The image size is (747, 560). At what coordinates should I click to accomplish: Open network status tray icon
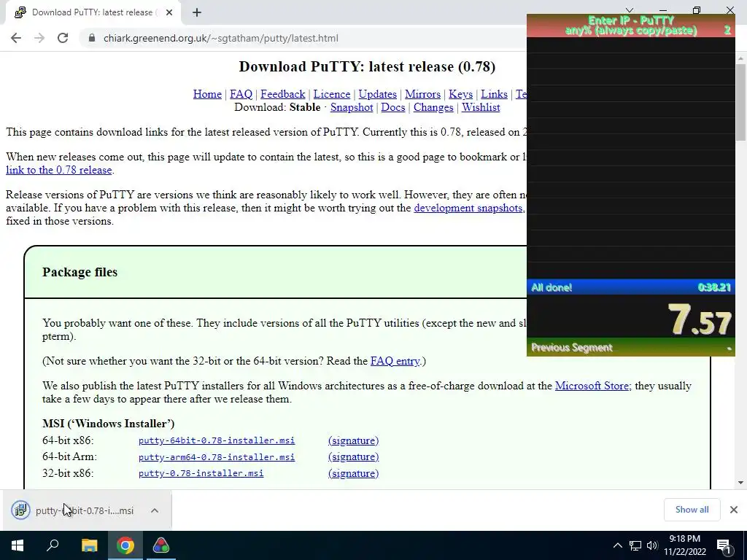coord(635,545)
